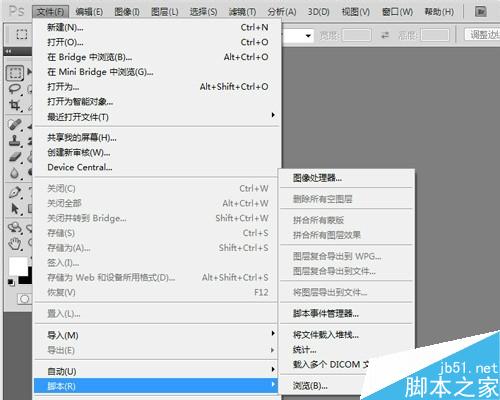The image size is (500, 400).
Task: Click the Refine Edge button
Action: point(482,34)
